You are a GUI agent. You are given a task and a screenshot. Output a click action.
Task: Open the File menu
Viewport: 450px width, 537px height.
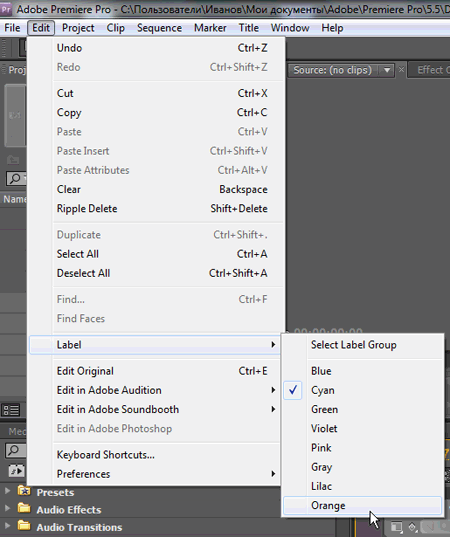pyautogui.click(x=12, y=28)
